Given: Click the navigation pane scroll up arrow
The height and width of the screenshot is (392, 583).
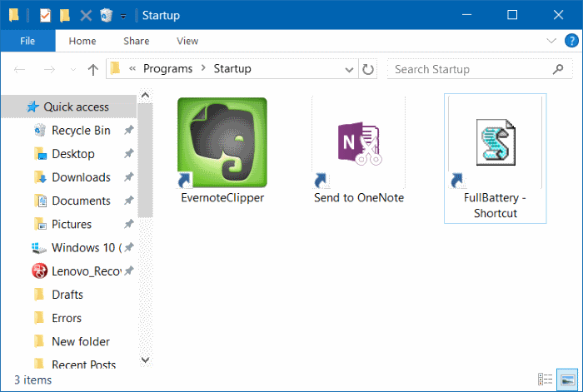Looking at the screenshot, I should click(x=146, y=96).
